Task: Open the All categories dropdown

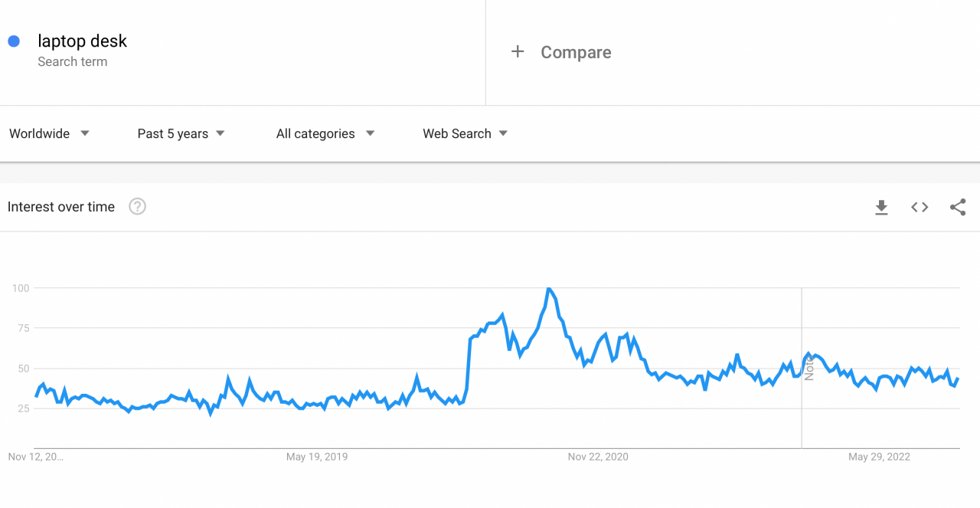Action: [315, 133]
